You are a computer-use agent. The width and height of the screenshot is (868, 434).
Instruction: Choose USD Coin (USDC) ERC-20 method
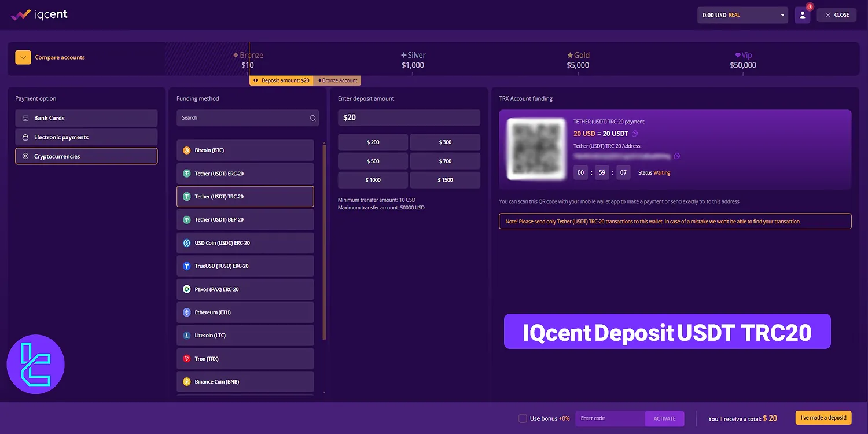[245, 243]
